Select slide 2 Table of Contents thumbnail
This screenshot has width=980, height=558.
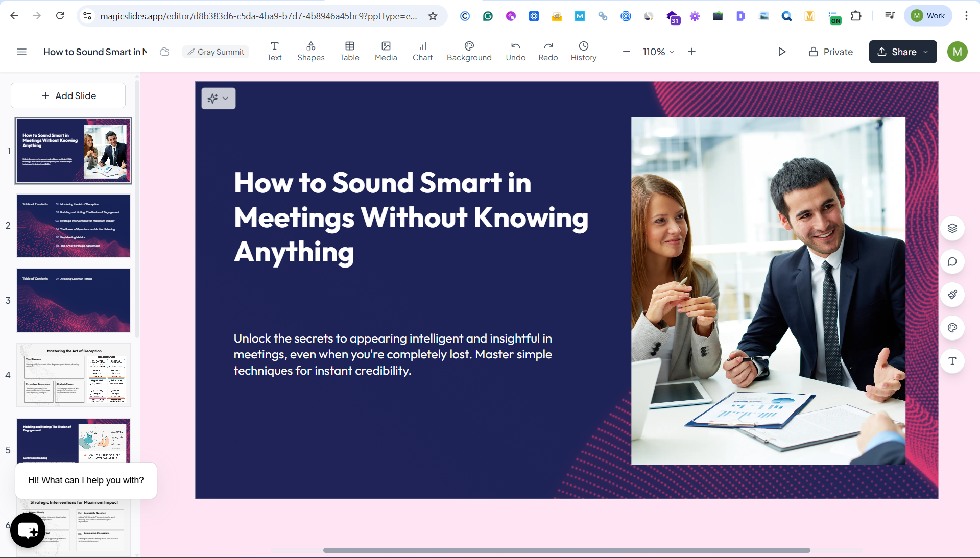[x=73, y=226]
